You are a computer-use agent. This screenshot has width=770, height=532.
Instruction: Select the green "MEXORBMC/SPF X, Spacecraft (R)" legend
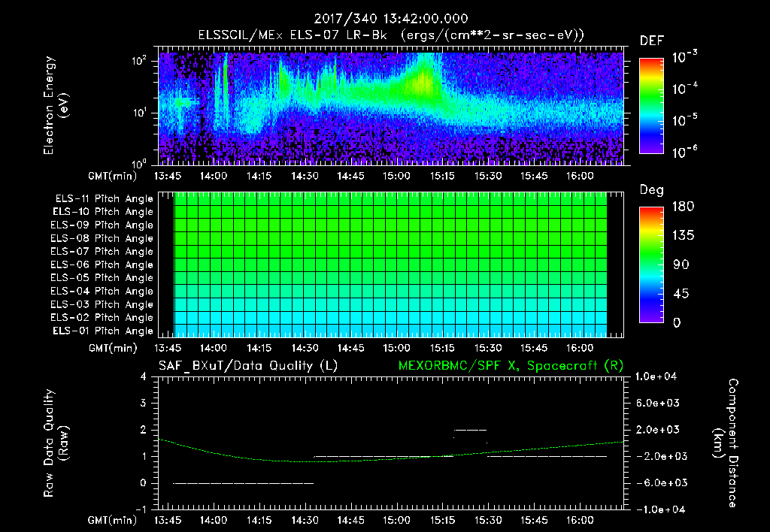(511, 366)
